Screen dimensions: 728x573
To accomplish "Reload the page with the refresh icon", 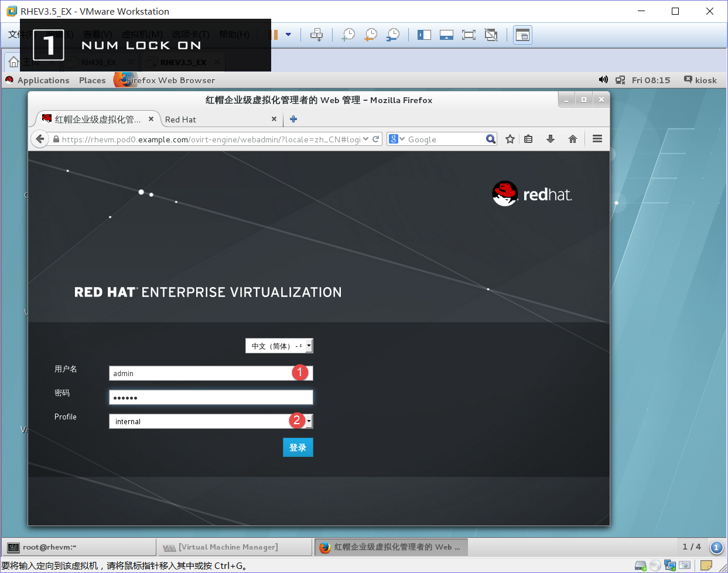I will [x=376, y=139].
